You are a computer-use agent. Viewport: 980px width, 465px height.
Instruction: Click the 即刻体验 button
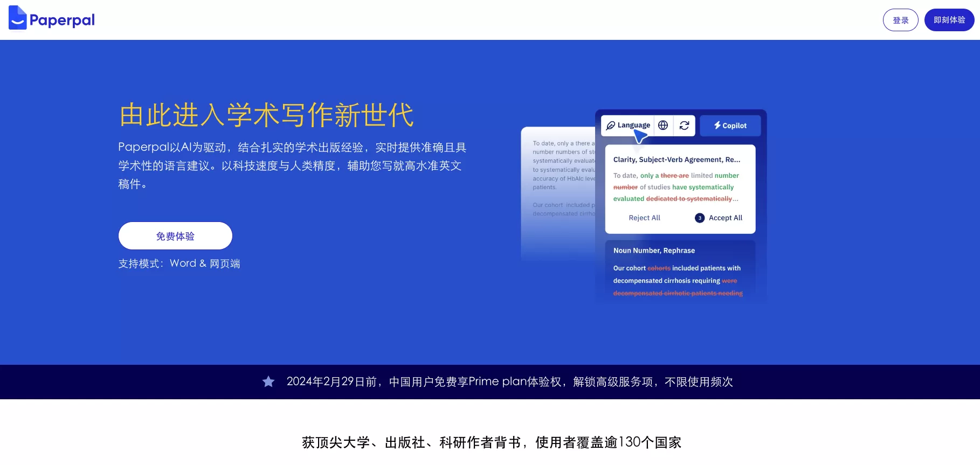coord(949,20)
